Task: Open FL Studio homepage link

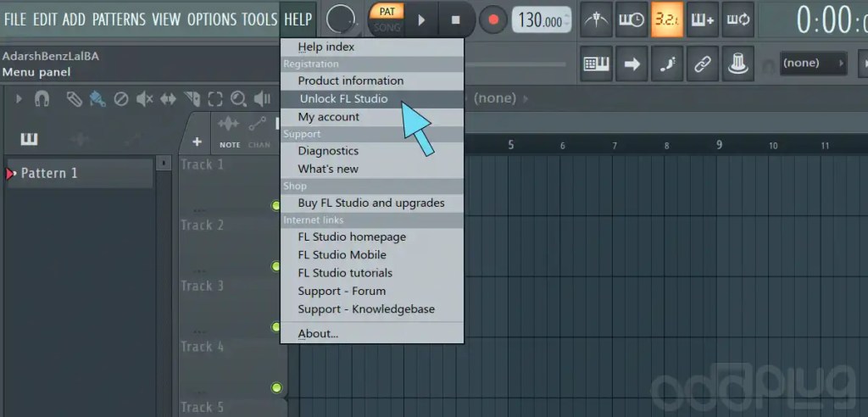Action: coord(372,236)
